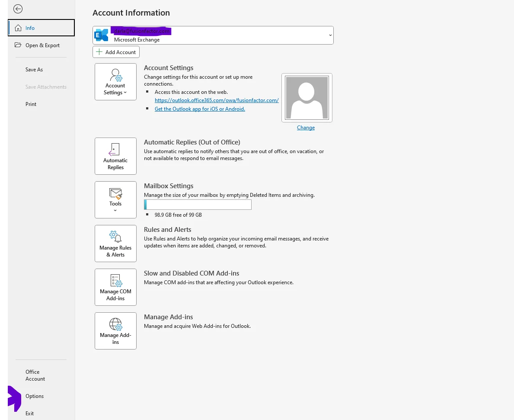Open the Open & Export menu
The width and height of the screenshot is (514, 420).
tap(42, 45)
